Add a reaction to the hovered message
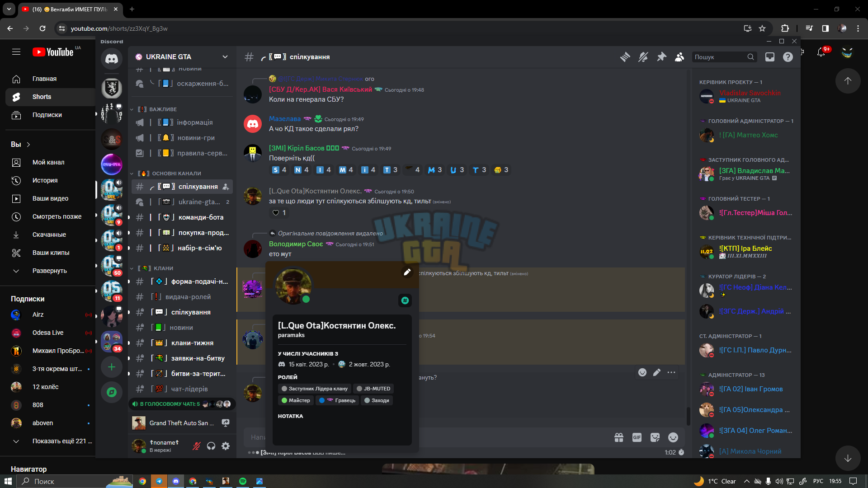Screen dimensions: 868x488 [x=642, y=372]
